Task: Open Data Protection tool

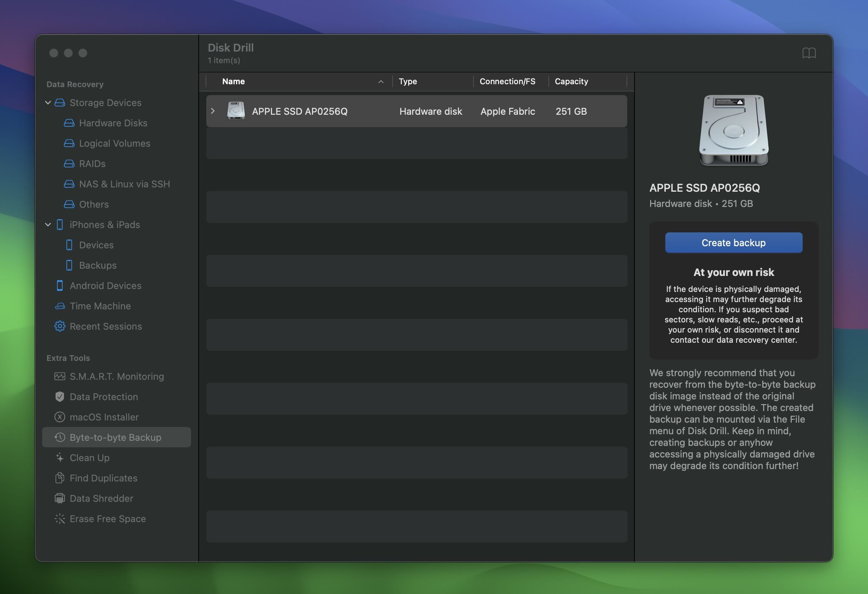Action: pyautogui.click(x=104, y=397)
